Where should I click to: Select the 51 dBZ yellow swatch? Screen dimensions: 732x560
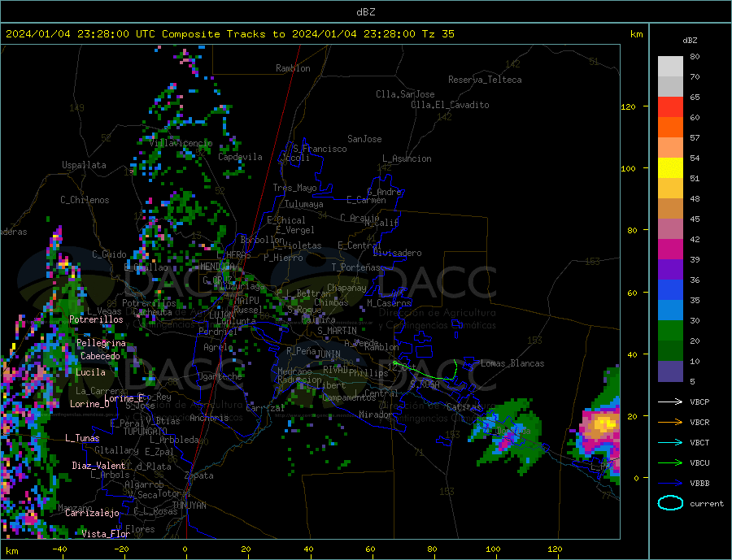[x=670, y=168]
